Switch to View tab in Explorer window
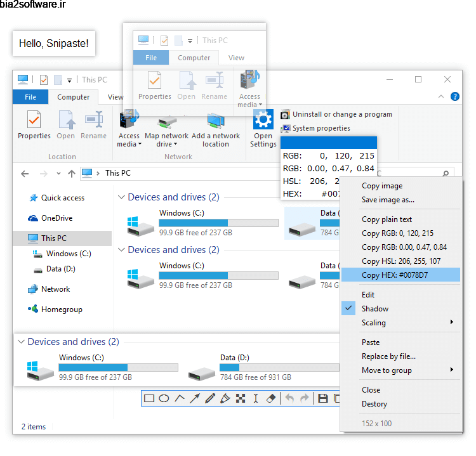 click(x=116, y=97)
